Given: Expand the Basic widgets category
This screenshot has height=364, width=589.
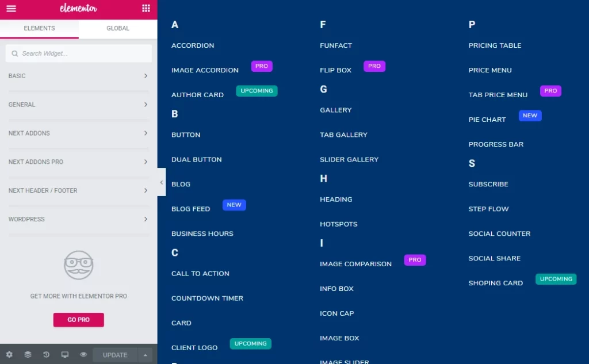Looking at the screenshot, I should (x=78, y=75).
